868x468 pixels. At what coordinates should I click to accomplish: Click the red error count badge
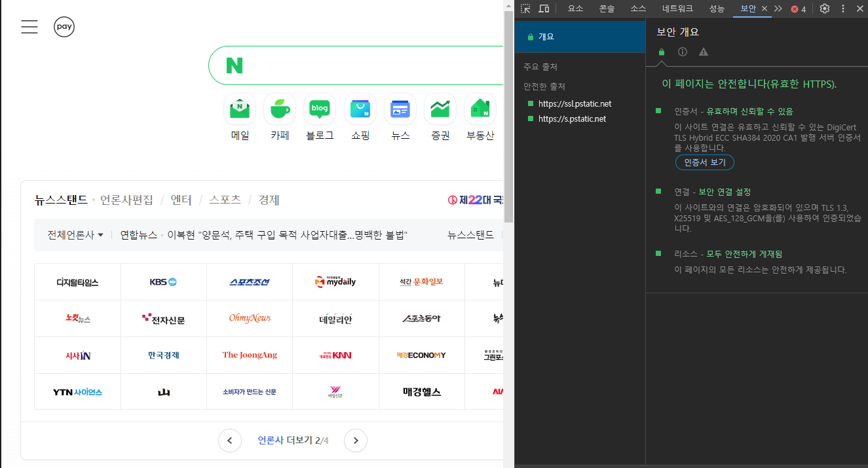pyautogui.click(x=798, y=9)
